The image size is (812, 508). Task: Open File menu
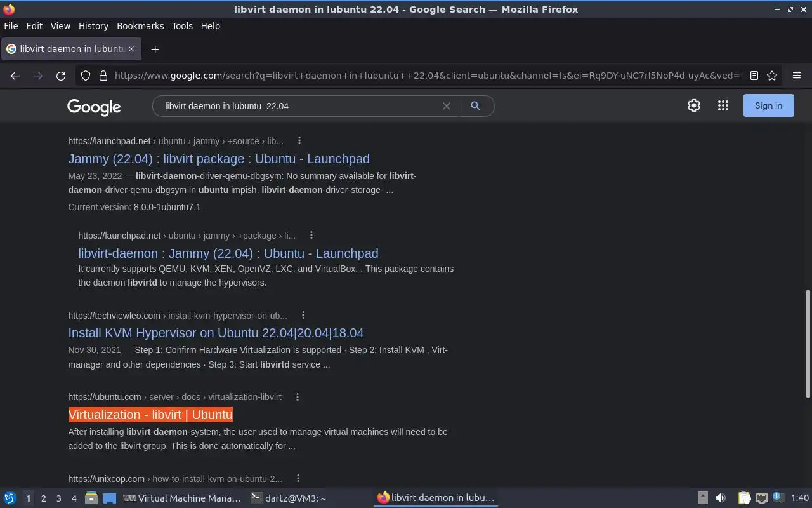pyautogui.click(x=11, y=26)
